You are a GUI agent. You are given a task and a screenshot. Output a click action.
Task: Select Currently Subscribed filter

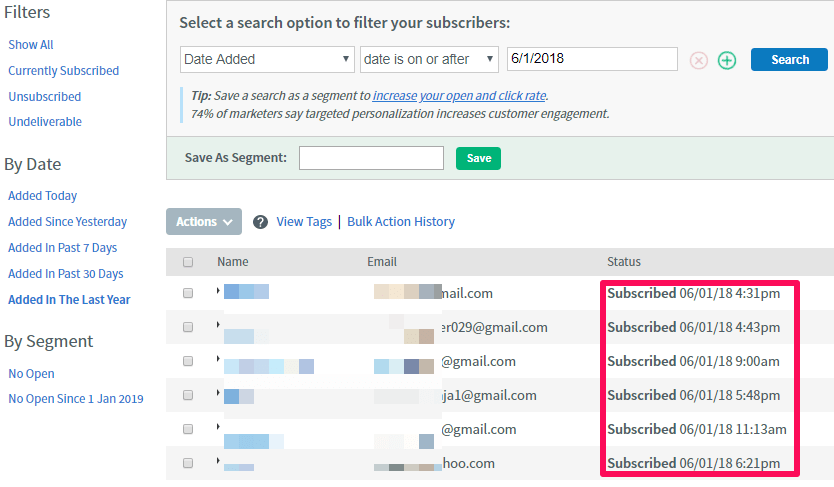click(63, 71)
